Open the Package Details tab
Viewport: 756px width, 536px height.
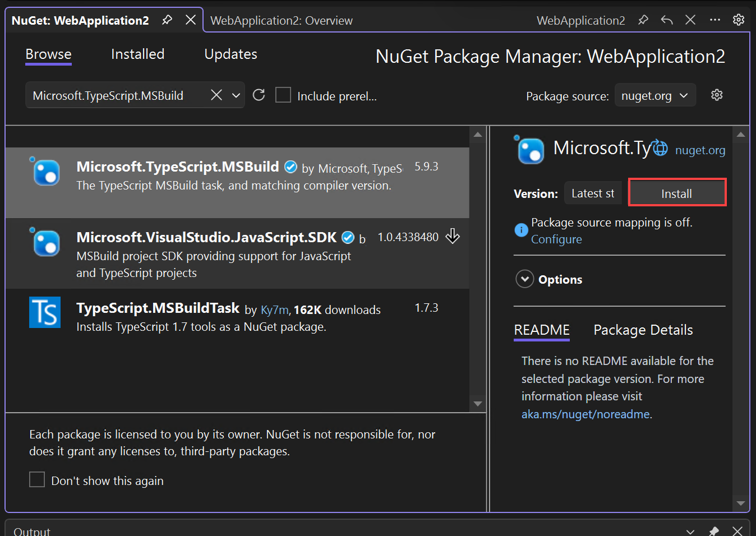click(x=643, y=330)
